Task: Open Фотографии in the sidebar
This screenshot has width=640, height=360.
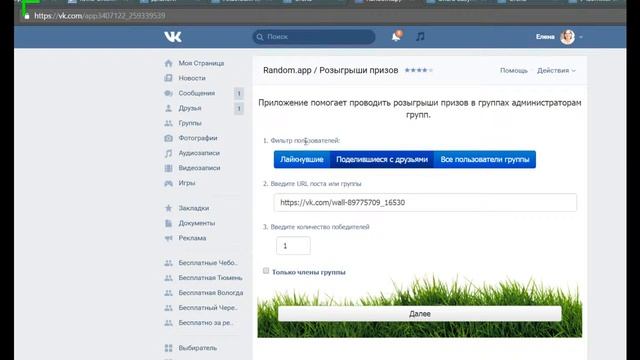Action: point(198,138)
